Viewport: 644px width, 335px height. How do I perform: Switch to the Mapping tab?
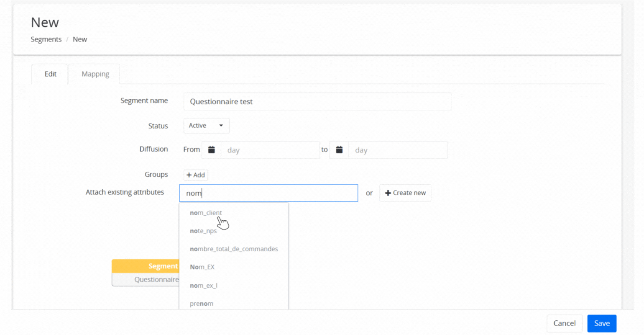[95, 74]
